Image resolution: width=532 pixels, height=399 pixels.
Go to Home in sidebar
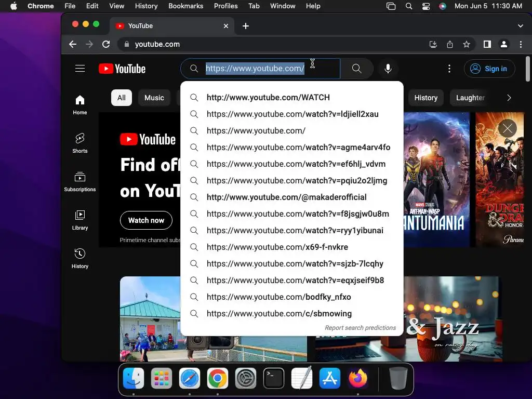pos(80,105)
